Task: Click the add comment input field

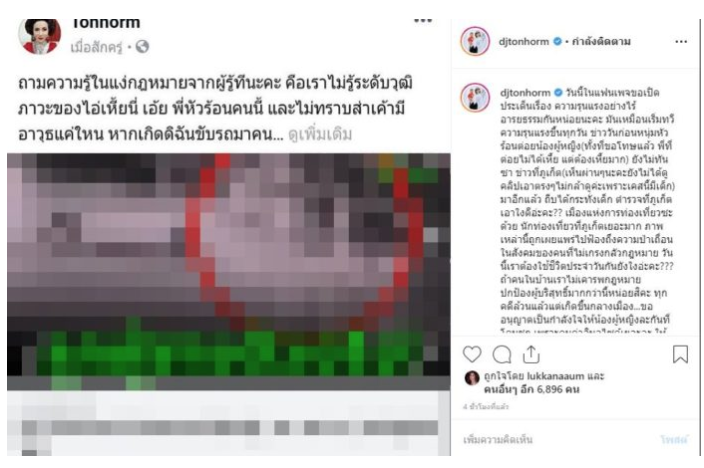Action: click(x=557, y=440)
